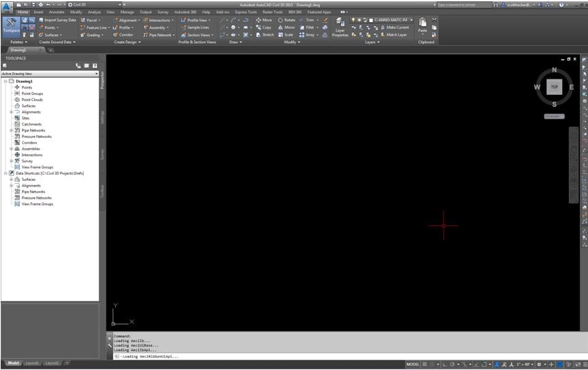This screenshot has width=588, height=370.
Task: Toggle MODEL space button in status bar
Action: 413,365
